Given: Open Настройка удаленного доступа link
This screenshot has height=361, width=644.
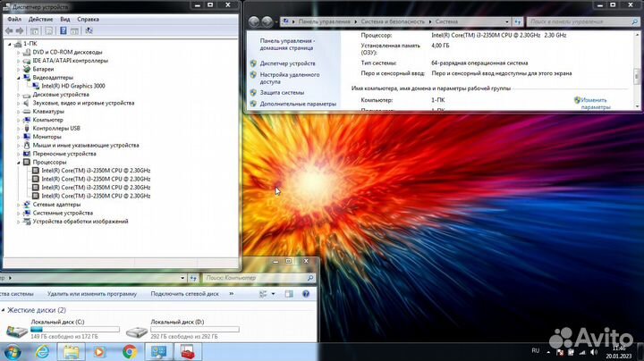Looking at the screenshot, I should pyautogui.click(x=290, y=78).
